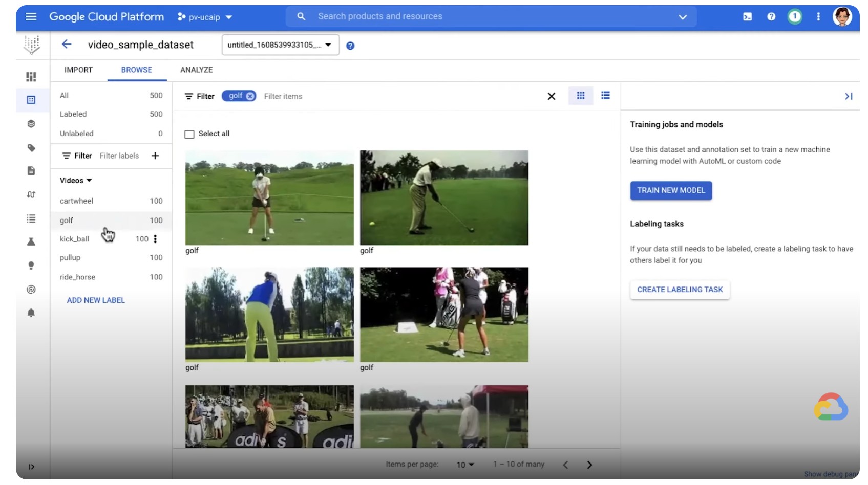Screen dimensions: 868x485
Task: Activate Cloud Shell from the top bar
Action: 747,17
